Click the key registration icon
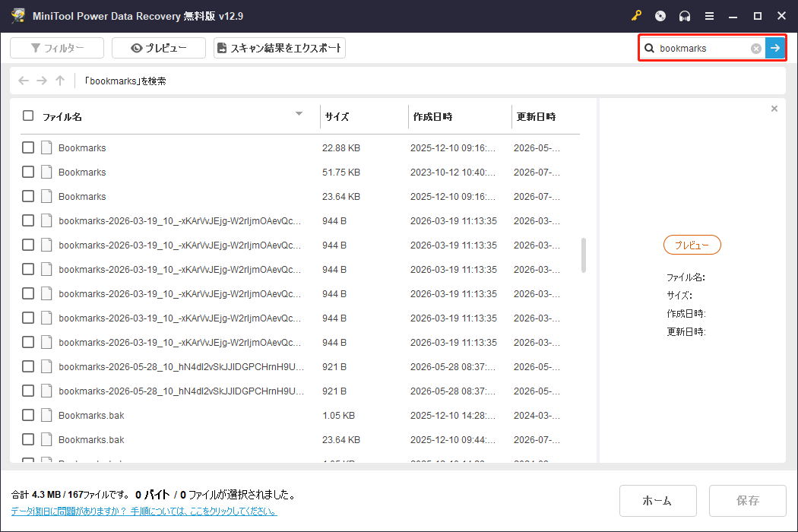The height and width of the screenshot is (532, 798). coord(636,16)
